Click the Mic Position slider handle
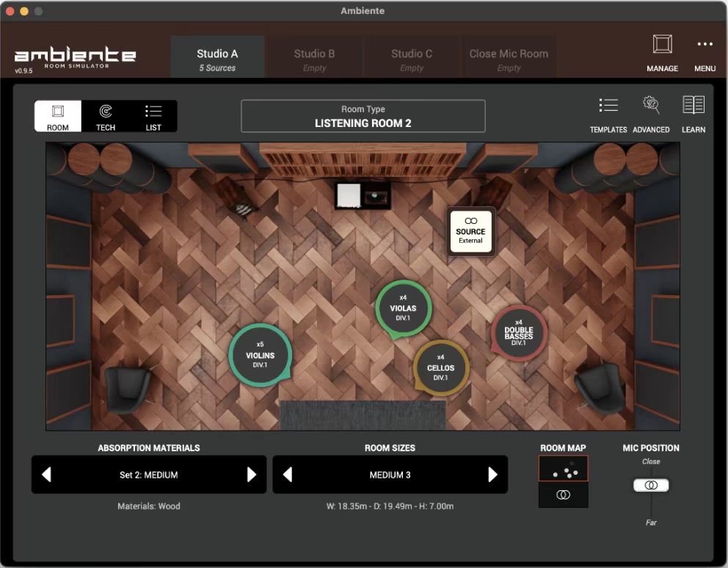Viewport: 728px width, 568px height. click(651, 486)
